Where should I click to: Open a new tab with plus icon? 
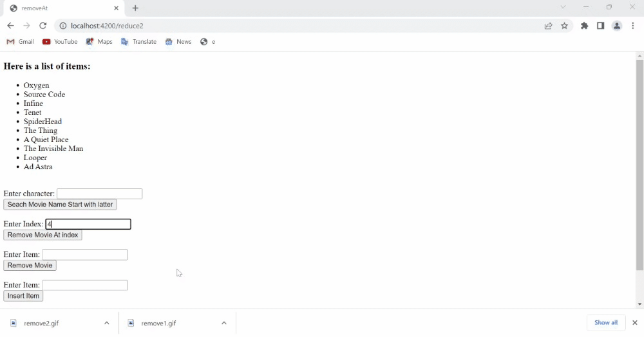coord(135,8)
